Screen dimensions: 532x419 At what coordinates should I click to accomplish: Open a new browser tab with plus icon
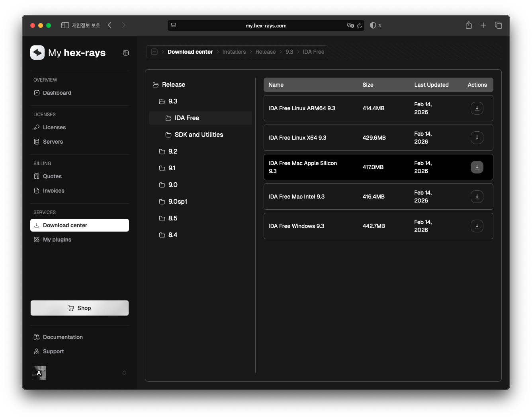point(483,25)
